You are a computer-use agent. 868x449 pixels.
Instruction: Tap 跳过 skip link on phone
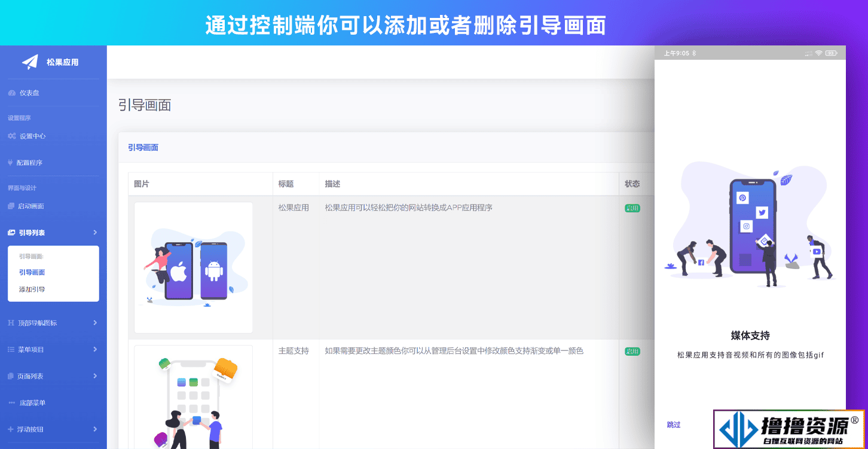(674, 424)
